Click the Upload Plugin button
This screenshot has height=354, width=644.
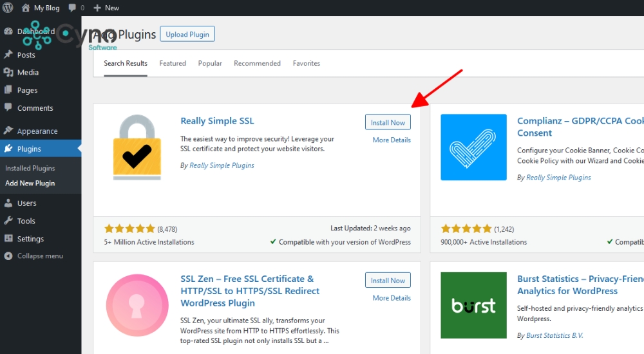187,34
